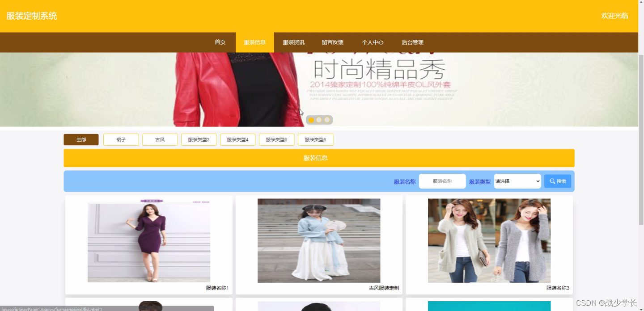The image size is (644, 311).
Task: Click the 搜索 button
Action: (x=558, y=181)
